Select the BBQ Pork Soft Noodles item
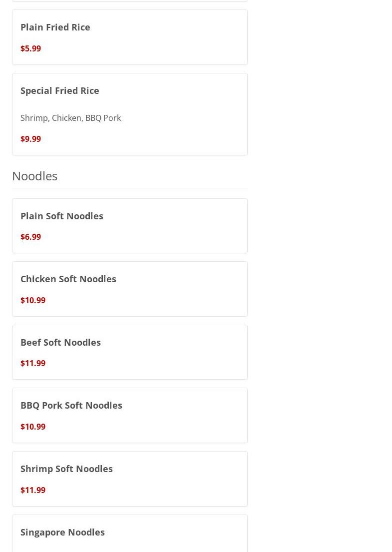This screenshot has width=392, height=552. (130, 416)
